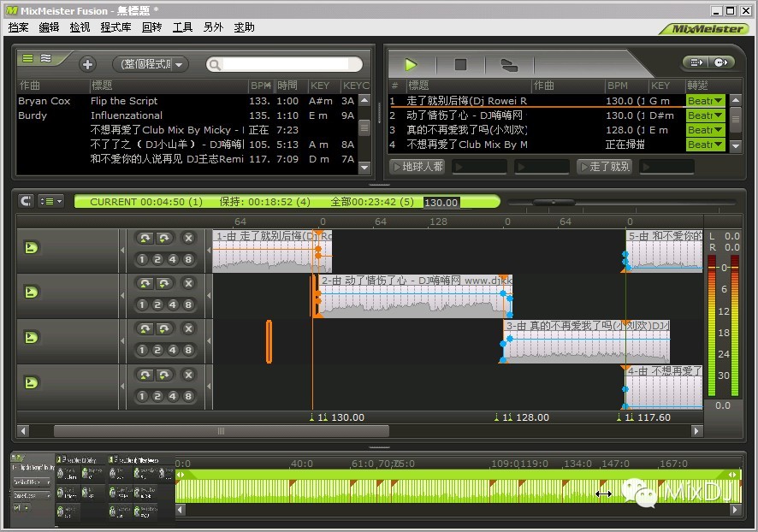Click the Stop playback square button

coord(460,64)
